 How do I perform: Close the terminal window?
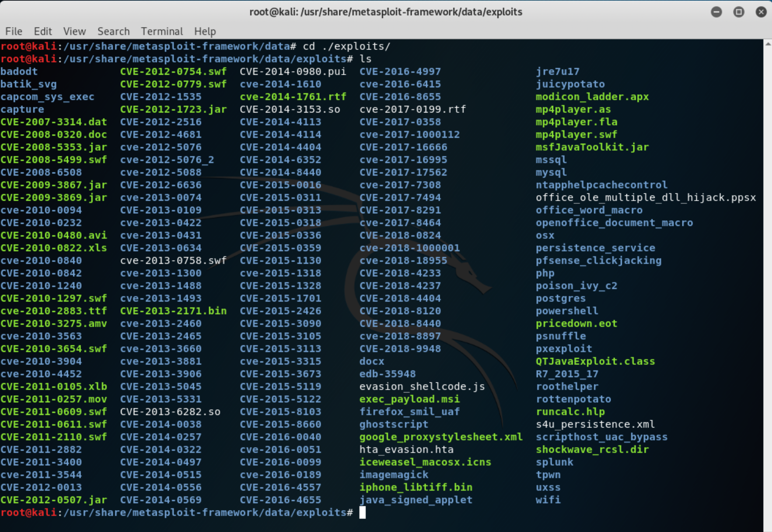(761, 12)
